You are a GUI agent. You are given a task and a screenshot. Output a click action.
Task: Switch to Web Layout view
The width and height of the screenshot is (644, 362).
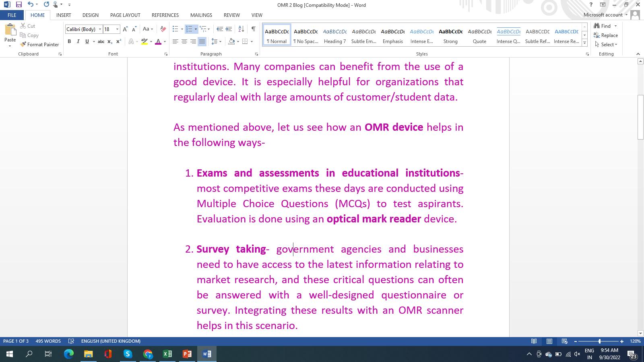pyautogui.click(x=565, y=341)
